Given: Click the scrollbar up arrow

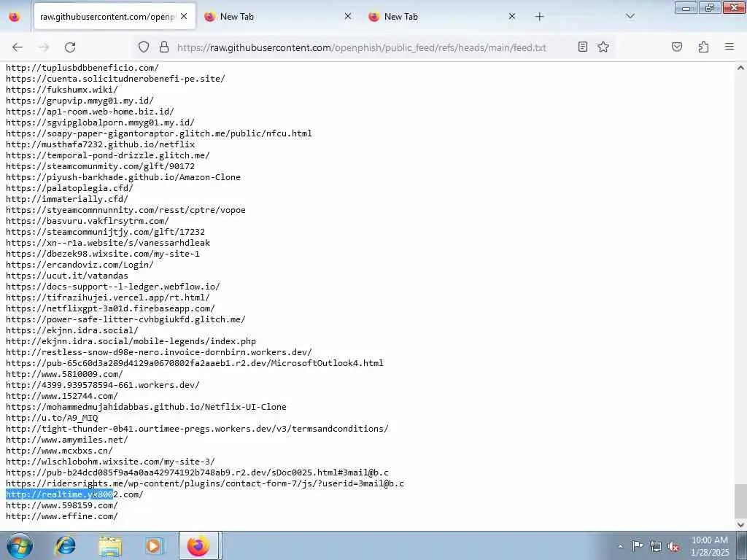Looking at the screenshot, I should [x=740, y=68].
